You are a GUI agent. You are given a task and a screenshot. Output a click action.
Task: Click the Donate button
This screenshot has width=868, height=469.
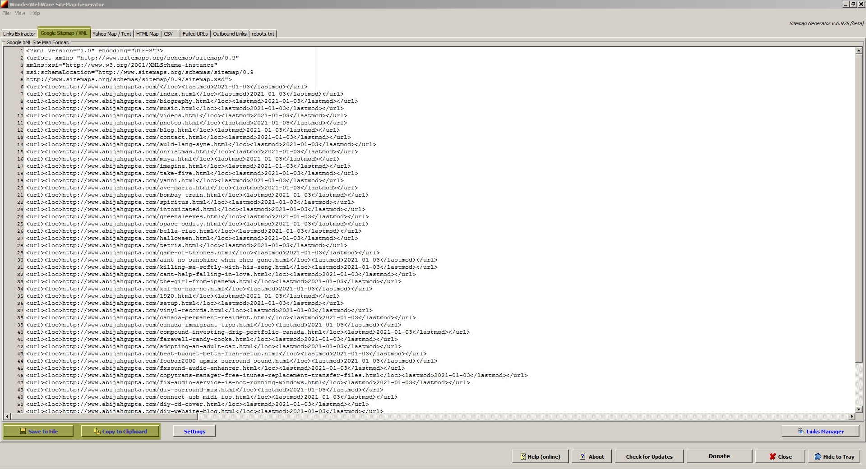(x=719, y=456)
